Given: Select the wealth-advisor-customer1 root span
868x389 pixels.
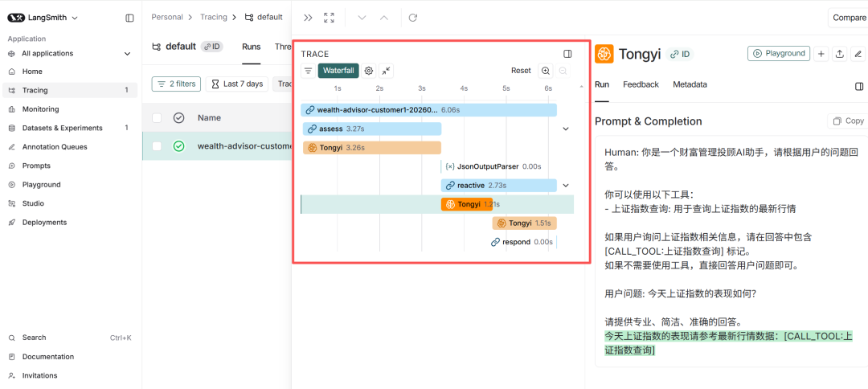Looking at the screenshot, I should [429, 110].
